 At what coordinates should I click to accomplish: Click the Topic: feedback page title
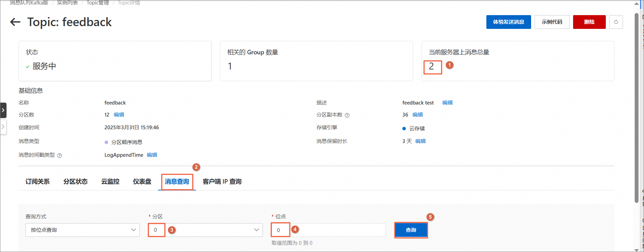click(70, 22)
